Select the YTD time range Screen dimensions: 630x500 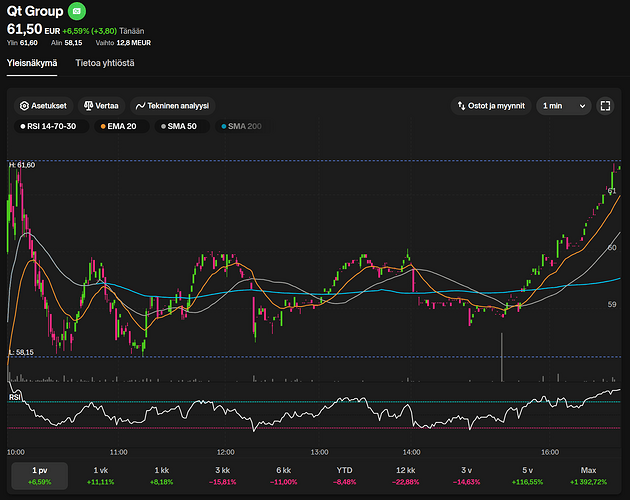coord(344,476)
